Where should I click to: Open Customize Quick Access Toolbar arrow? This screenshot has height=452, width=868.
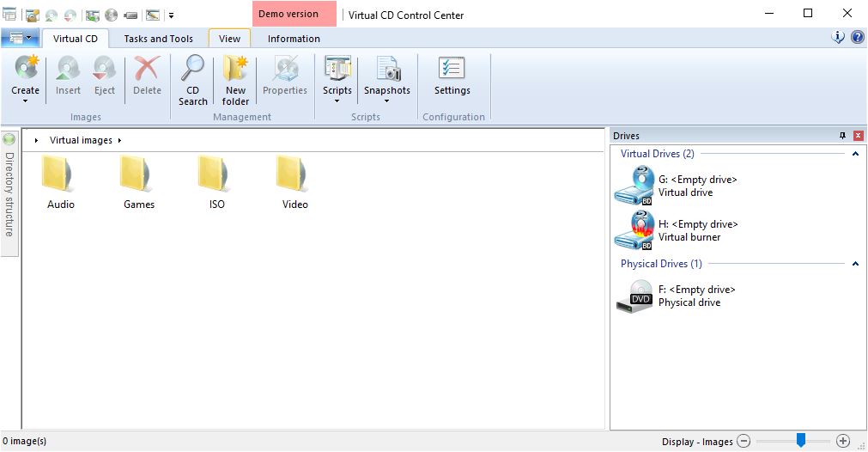[171, 15]
